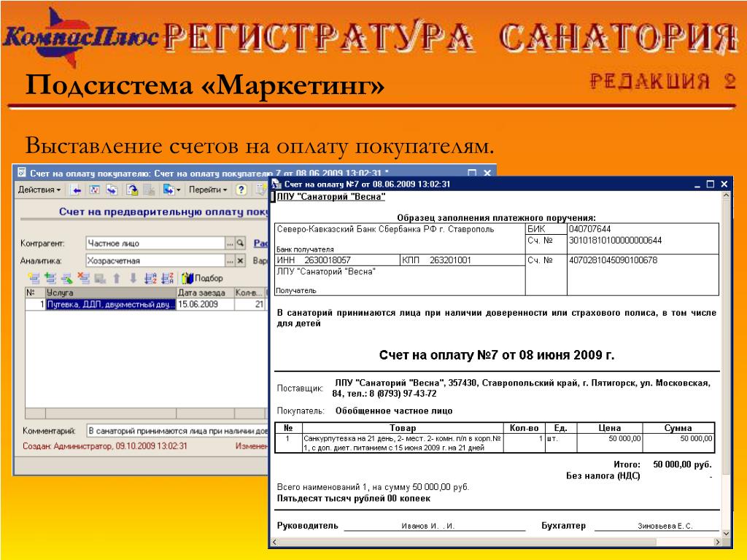Click the post document icon with yellow lock
The height and width of the screenshot is (560, 747).
132,190
